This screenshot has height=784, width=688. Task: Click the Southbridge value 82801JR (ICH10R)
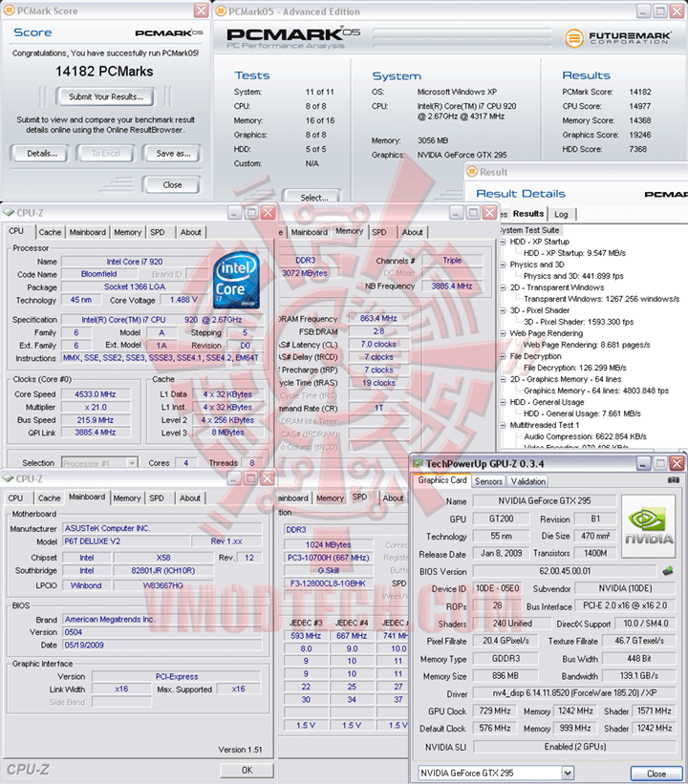click(163, 570)
